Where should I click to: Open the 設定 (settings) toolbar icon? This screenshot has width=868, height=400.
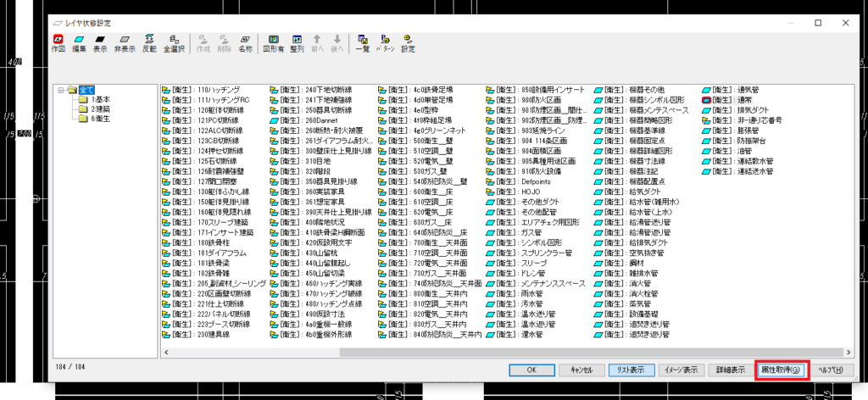pos(408,42)
